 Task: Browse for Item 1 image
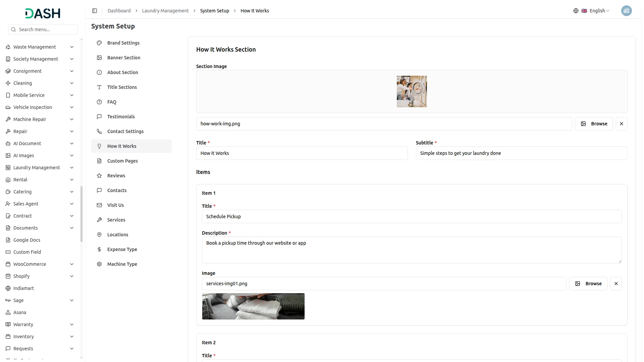[x=588, y=284]
